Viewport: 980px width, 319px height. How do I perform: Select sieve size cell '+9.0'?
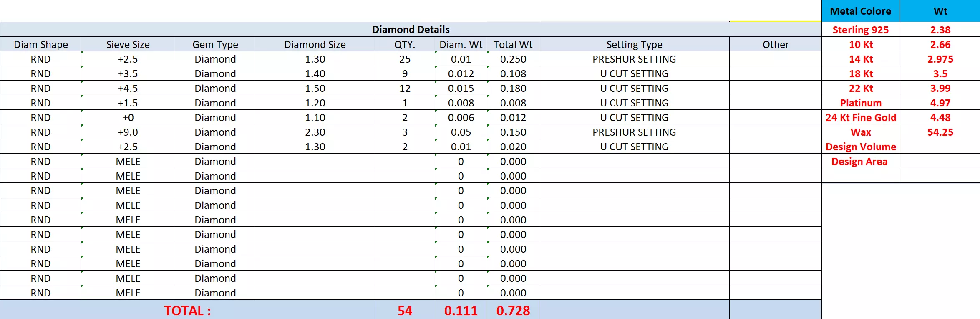click(128, 132)
